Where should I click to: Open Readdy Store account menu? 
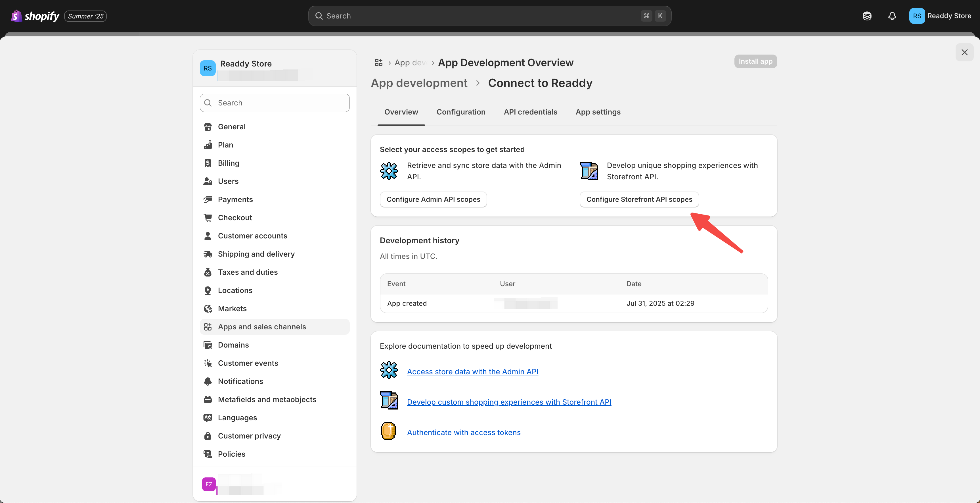tap(940, 16)
